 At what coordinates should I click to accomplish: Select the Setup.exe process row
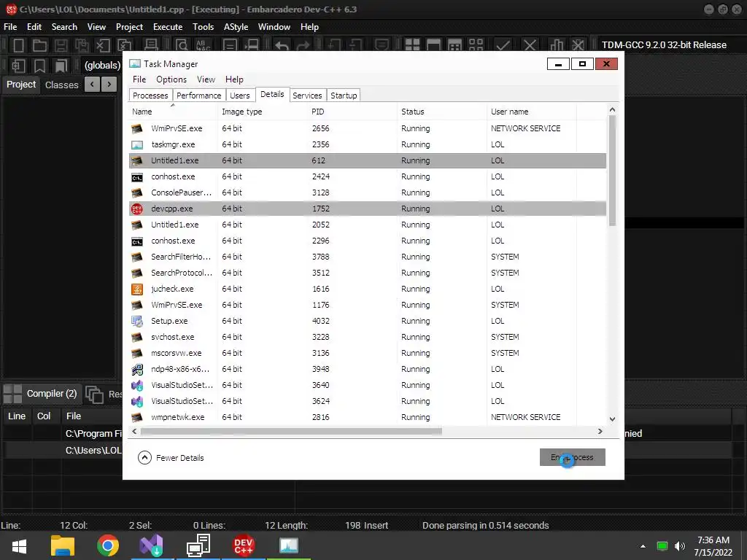368,321
